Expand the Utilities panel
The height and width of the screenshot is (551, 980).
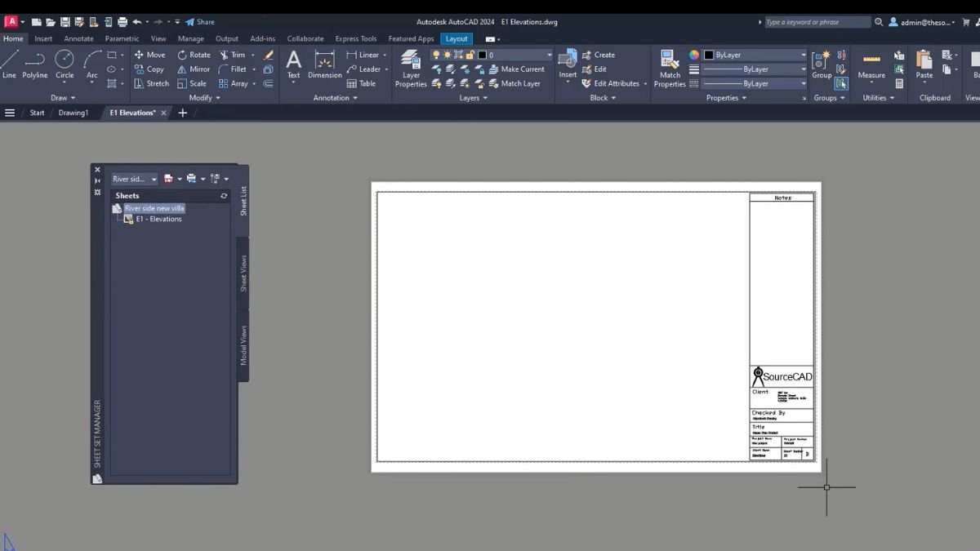point(879,98)
